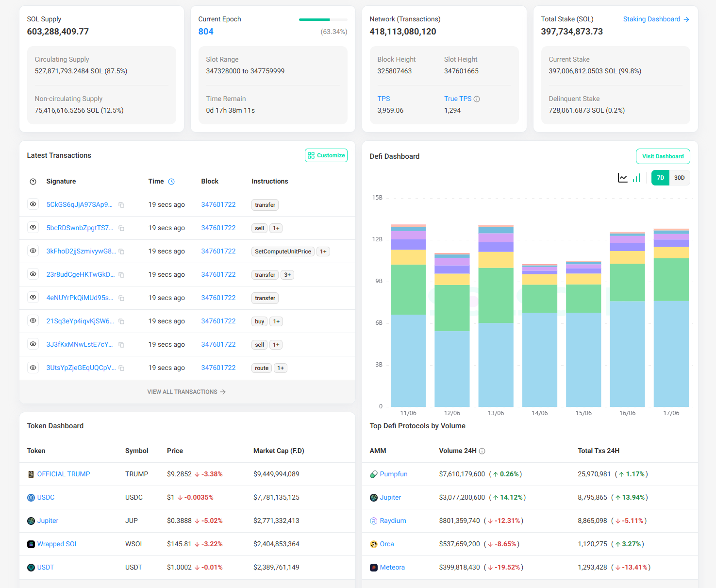Copy signature 5CkGS6qJjA97SAp9
Image resolution: width=716 pixels, height=588 pixels.
coord(121,205)
